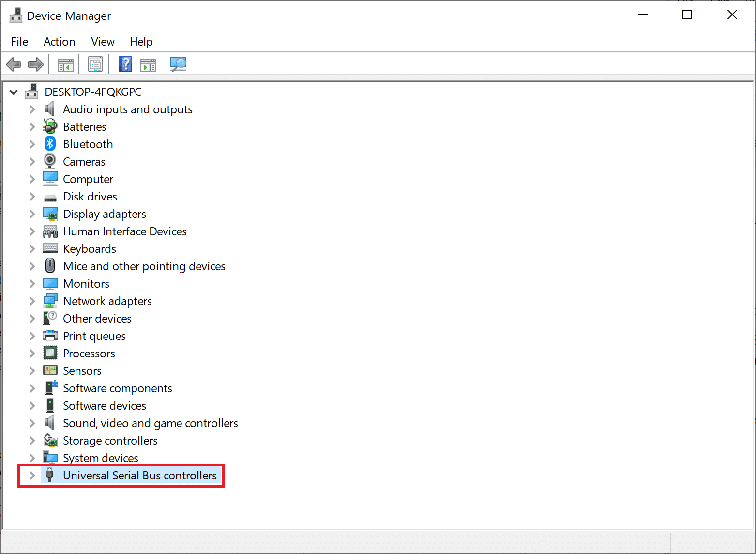Select the Disk drives entry

90,197
